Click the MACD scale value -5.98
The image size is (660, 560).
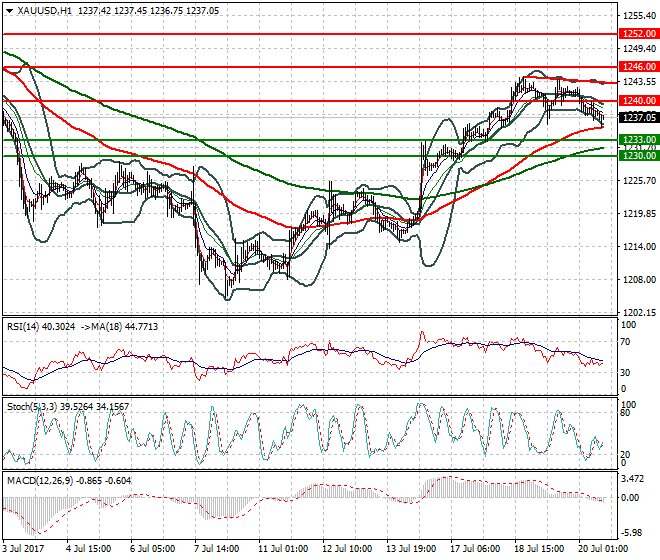point(632,533)
